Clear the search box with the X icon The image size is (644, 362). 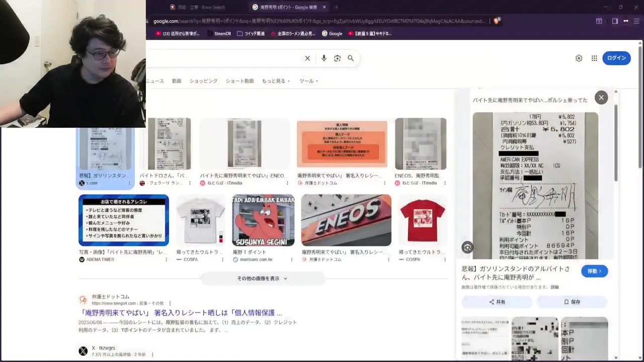pyautogui.click(x=307, y=58)
